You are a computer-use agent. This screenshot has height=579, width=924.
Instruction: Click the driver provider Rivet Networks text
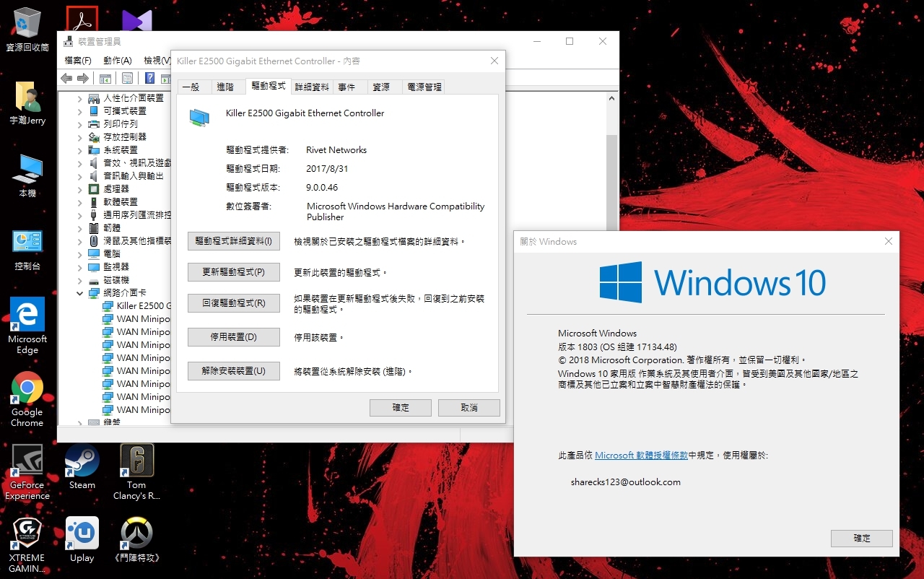336,150
